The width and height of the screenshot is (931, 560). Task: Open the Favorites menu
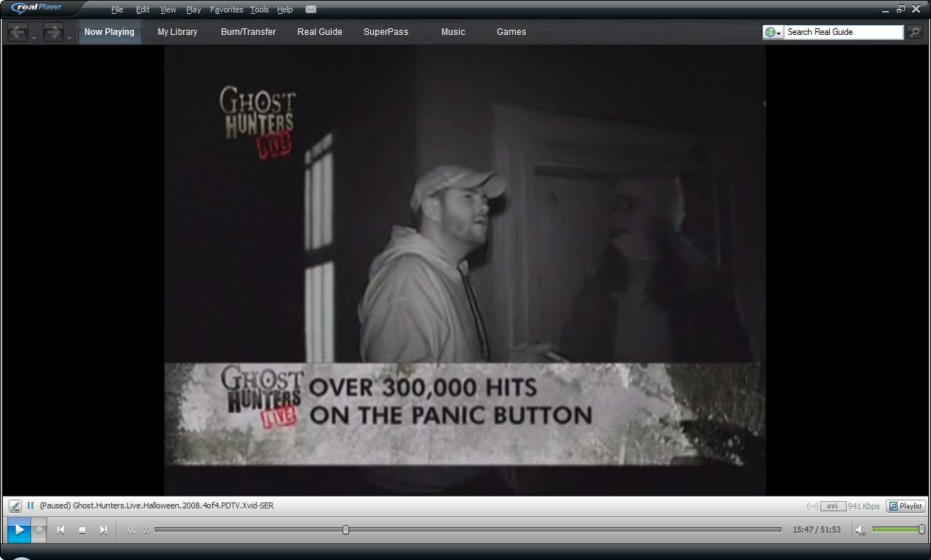click(226, 9)
